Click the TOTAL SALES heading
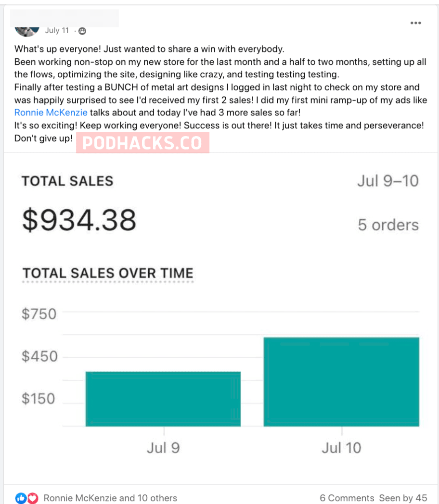 [67, 181]
